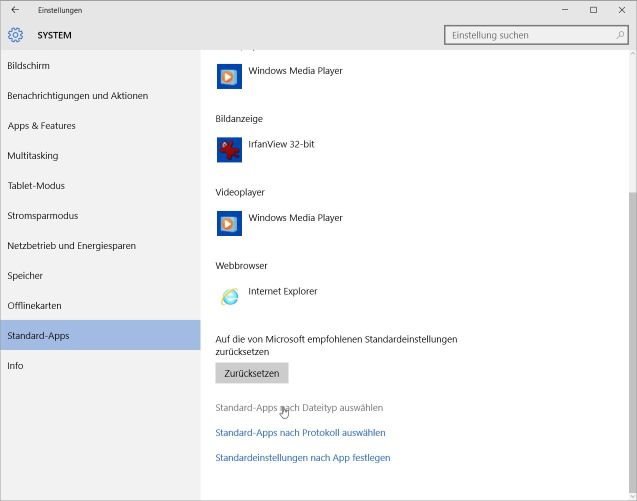Click Windows Media Player icon under Videoplayer
This screenshot has height=501, width=637.
point(229,223)
